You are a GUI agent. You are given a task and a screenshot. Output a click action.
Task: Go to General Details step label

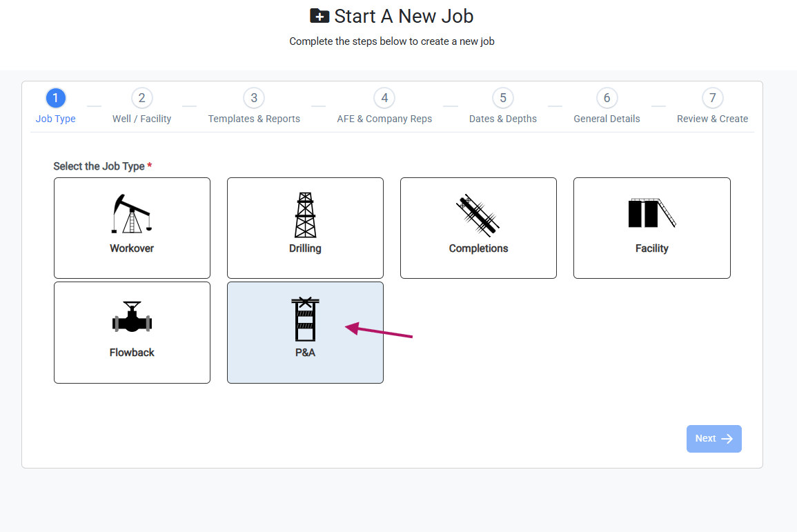coord(607,119)
